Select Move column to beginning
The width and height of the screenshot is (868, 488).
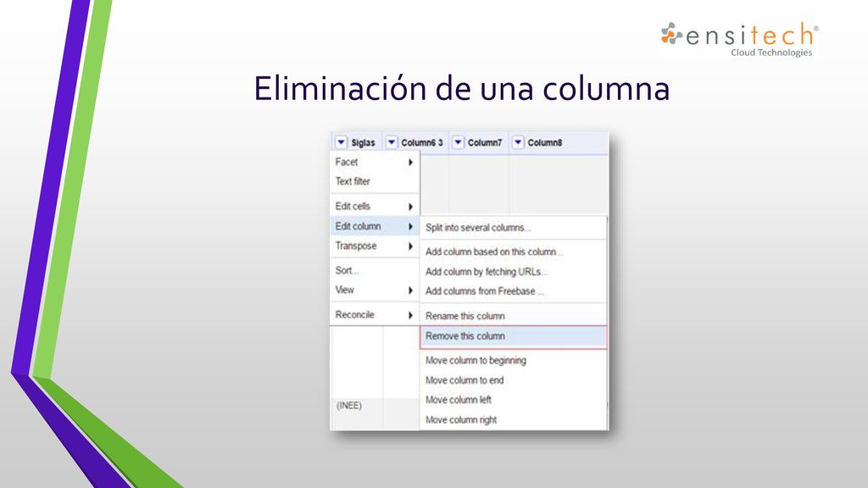point(513,360)
